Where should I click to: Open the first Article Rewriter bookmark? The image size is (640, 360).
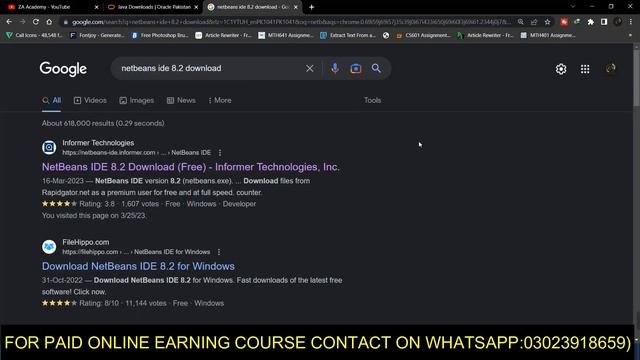pyautogui.click(x=223, y=36)
